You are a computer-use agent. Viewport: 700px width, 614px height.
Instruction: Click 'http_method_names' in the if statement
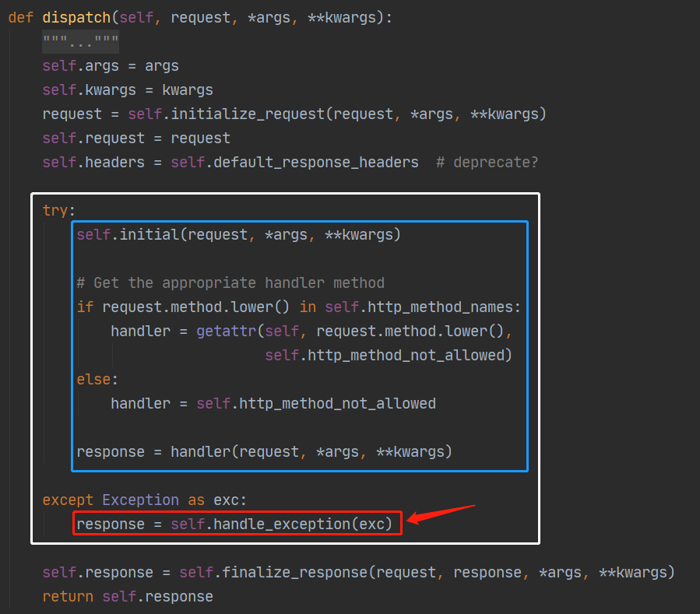440,307
